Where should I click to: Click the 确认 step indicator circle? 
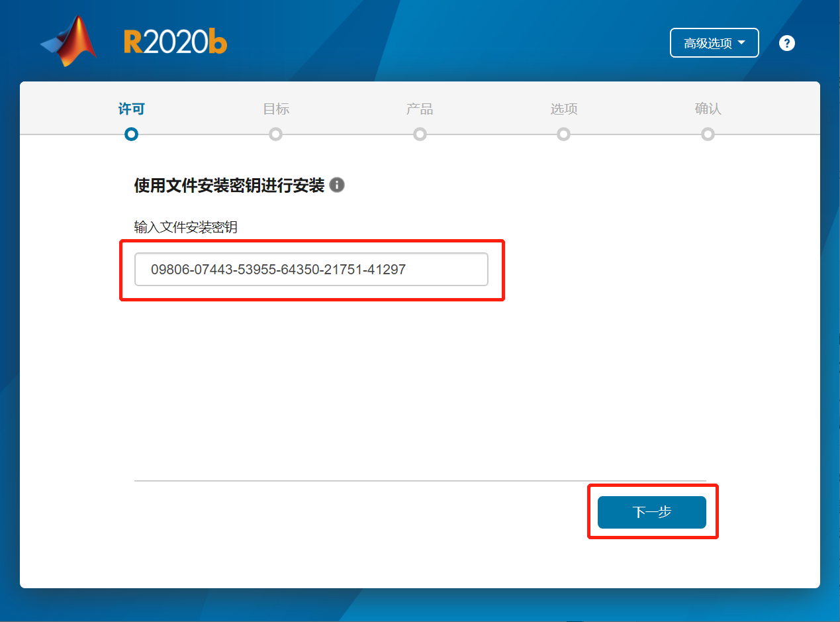point(708,134)
